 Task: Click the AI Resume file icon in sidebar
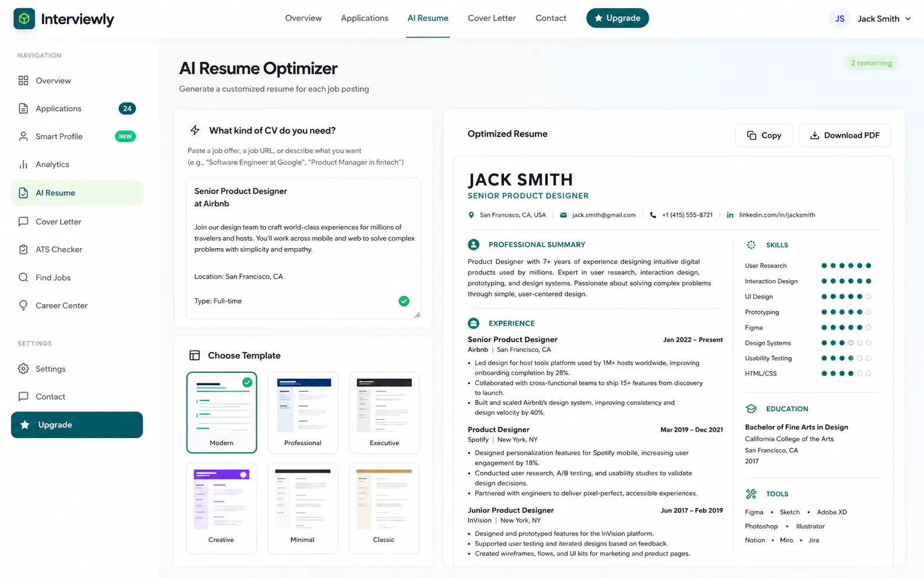click(23, 193)
